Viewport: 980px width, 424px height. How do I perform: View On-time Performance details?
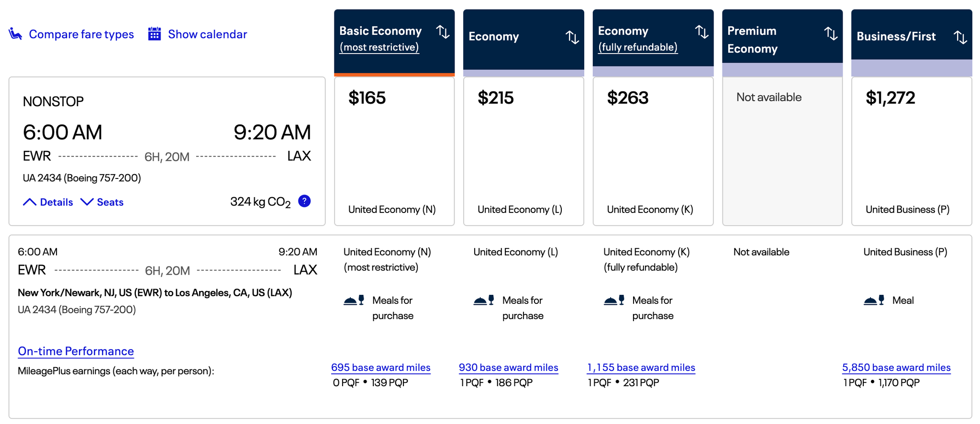(x=76, y=351)
